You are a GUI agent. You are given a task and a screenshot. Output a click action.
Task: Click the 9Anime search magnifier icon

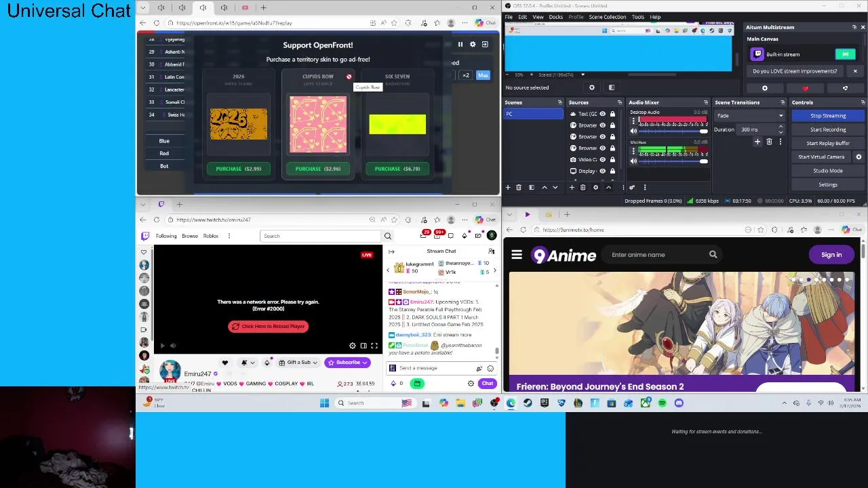point(713,255)
